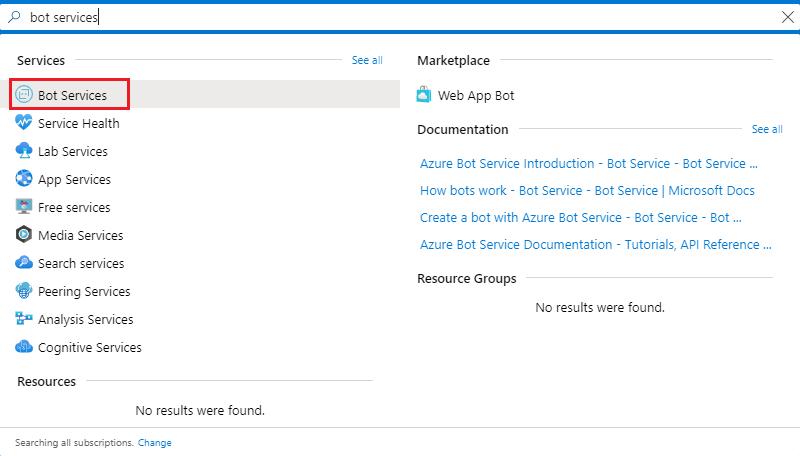
Task: Click the Cognitive Services icon
Action: (25, 347)
